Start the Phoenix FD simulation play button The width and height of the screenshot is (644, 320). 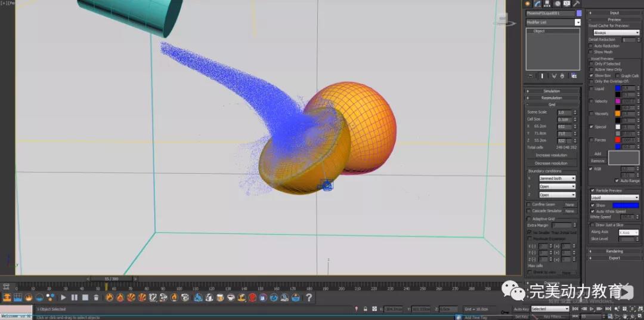tap(63, 297)
